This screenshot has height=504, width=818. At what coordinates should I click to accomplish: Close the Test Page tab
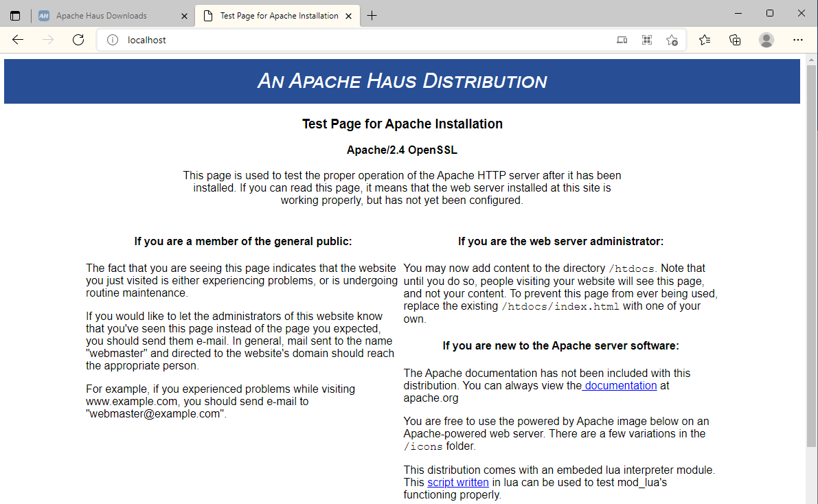[x=349, y=16]
